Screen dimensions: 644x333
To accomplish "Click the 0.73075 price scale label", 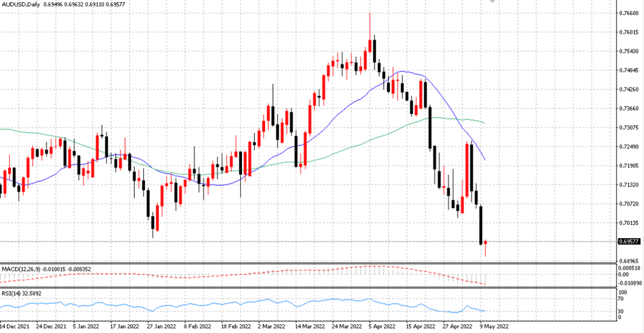I will pos(628,128).
